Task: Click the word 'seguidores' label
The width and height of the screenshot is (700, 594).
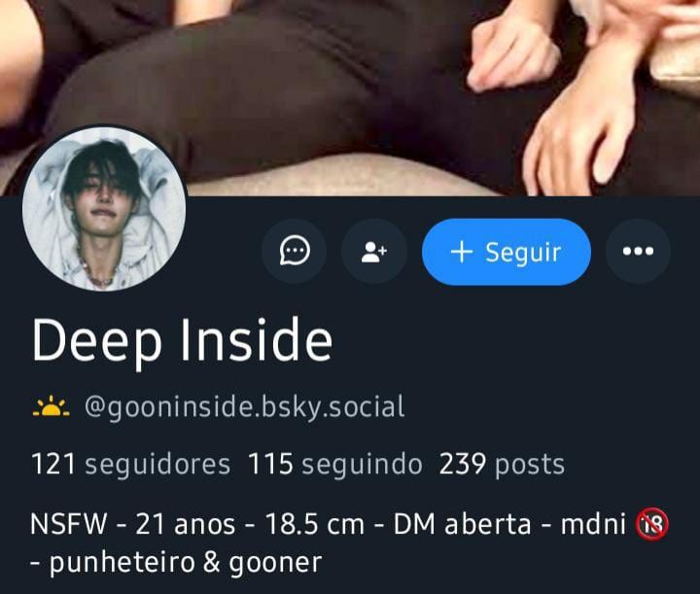Action: (157, 465)
